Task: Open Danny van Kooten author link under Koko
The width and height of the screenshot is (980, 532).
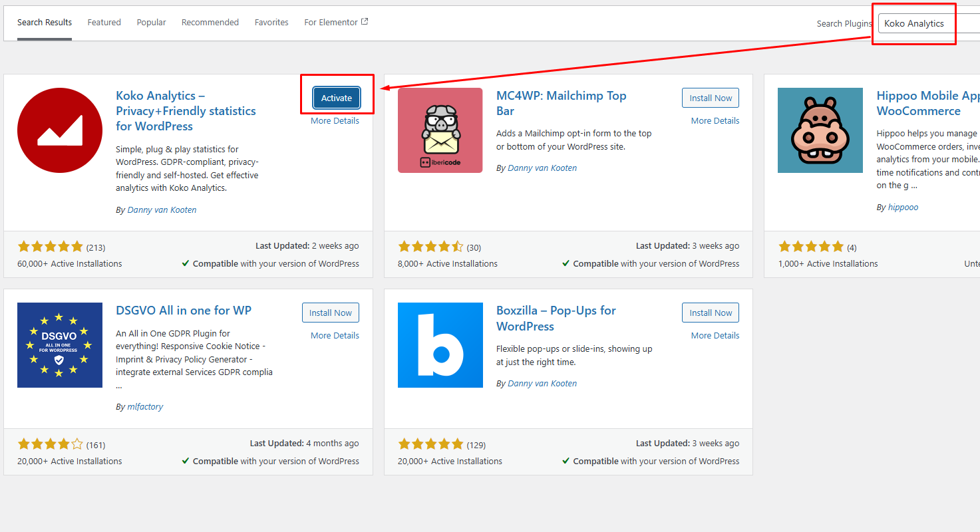Action: (162, 210)
